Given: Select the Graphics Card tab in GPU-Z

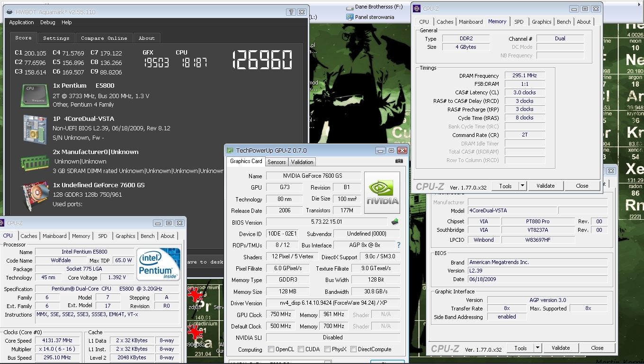Looking at the screenshot, I should [x=246, y=161].
